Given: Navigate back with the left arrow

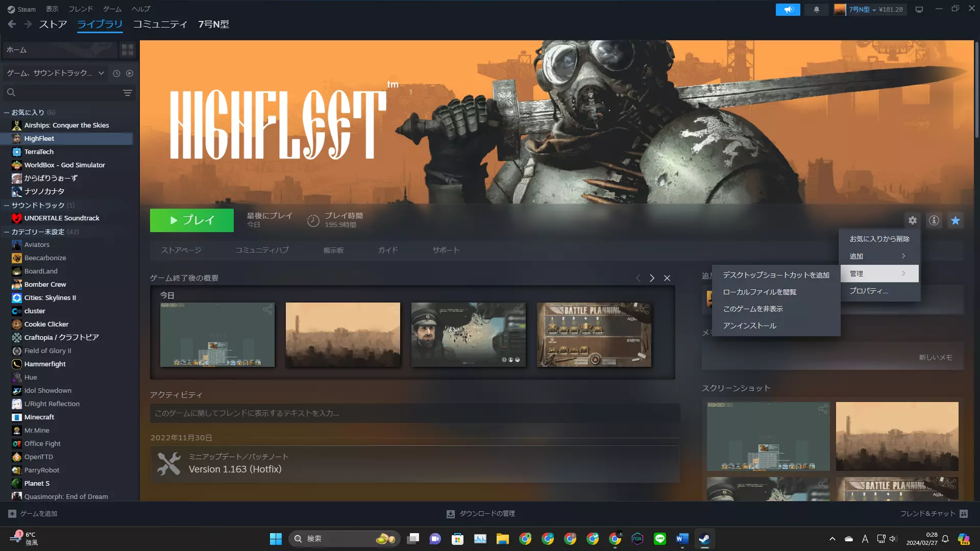Looking at the screenshot, I should 12,24.
